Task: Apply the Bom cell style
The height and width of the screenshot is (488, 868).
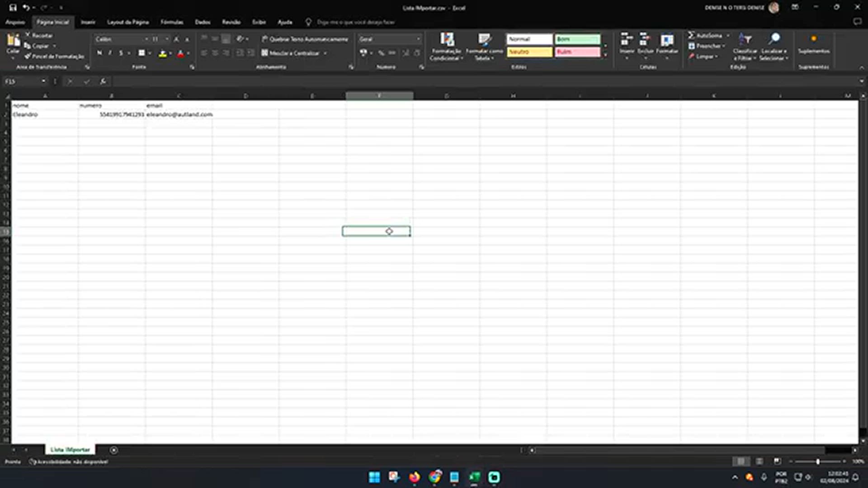Action: click(577, 39)
